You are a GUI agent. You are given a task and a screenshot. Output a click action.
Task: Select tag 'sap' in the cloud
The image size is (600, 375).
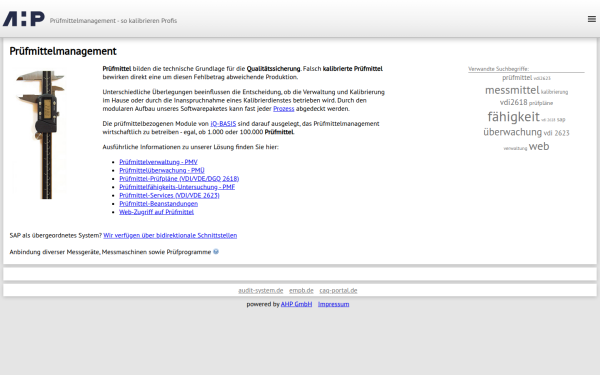tap(561, 119)
